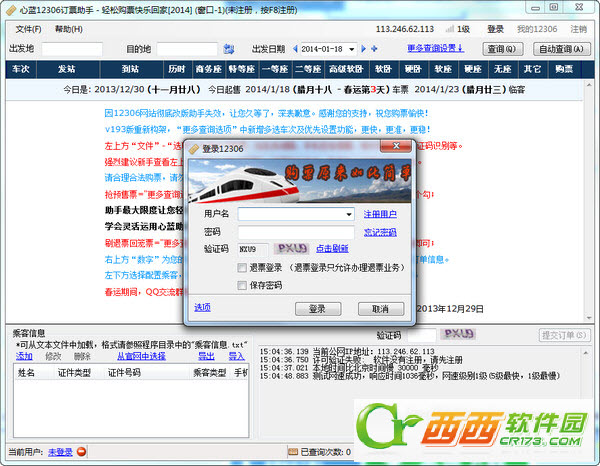Click the 车次 column header
This screenshot has height=466, width=600.
point(21,69)
